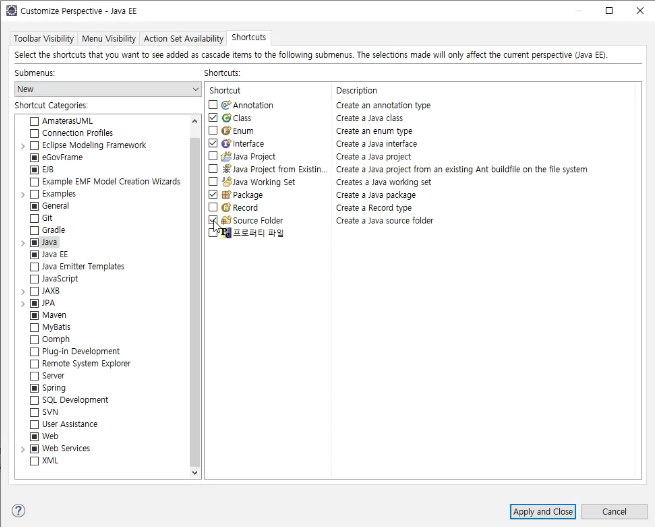This screenshot has width=655, height=527.
Task: Click the 프로퍼티 파일 shortcut icon
Action: 226,233
